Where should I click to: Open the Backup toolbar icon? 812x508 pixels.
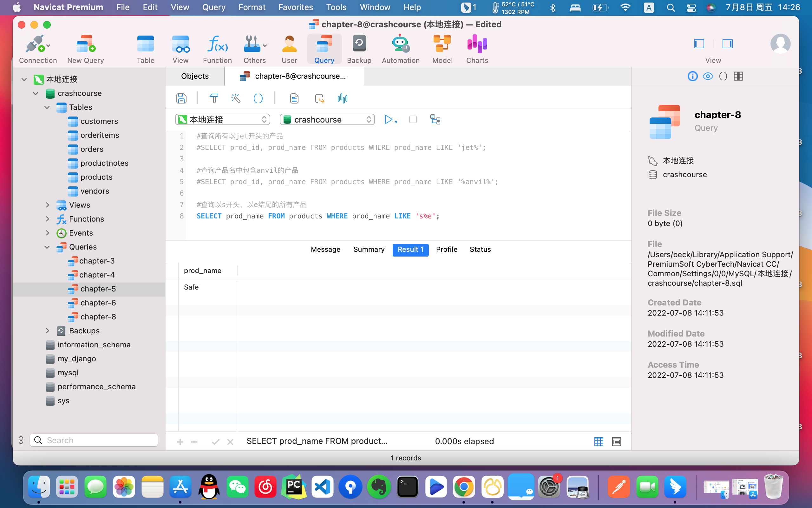tap(359, 49)
